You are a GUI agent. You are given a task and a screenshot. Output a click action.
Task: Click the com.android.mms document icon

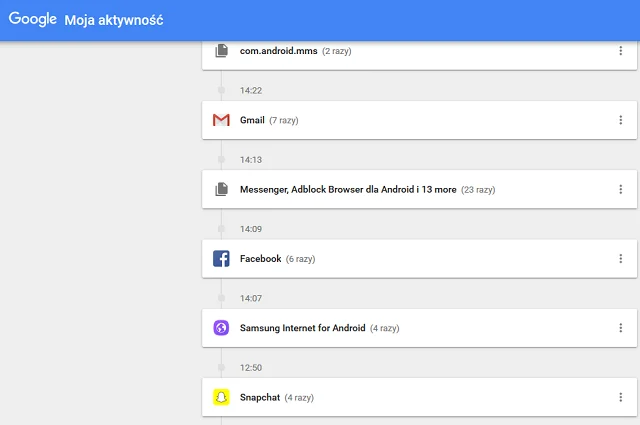221,51
